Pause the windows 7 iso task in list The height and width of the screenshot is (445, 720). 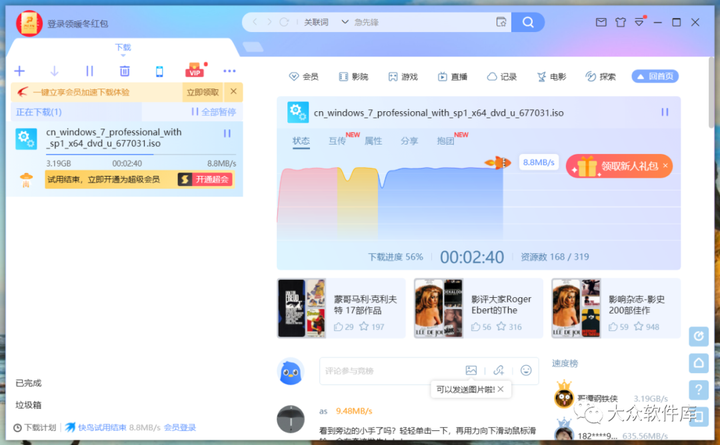[227, 133]
